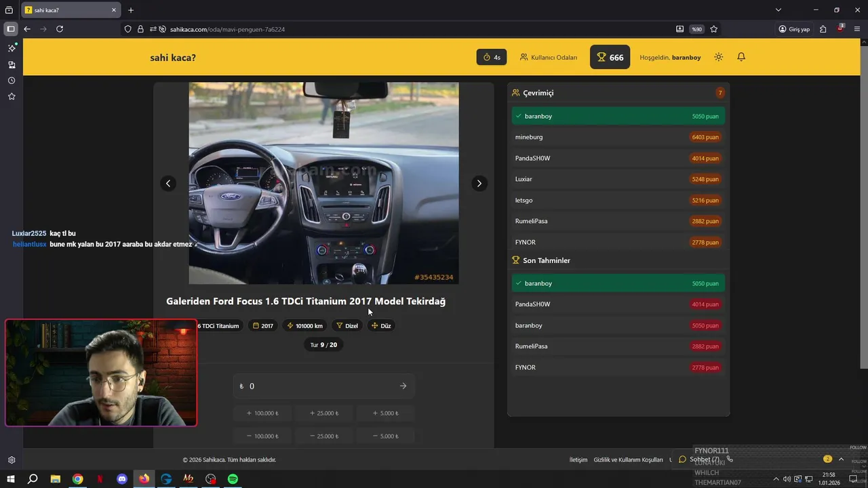Focus the price guess input field

(323, 386)
